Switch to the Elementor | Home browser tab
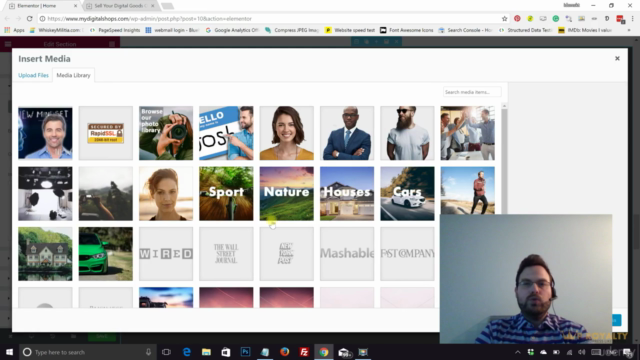Viewport: 640px width, 360px height. [41, 6]
